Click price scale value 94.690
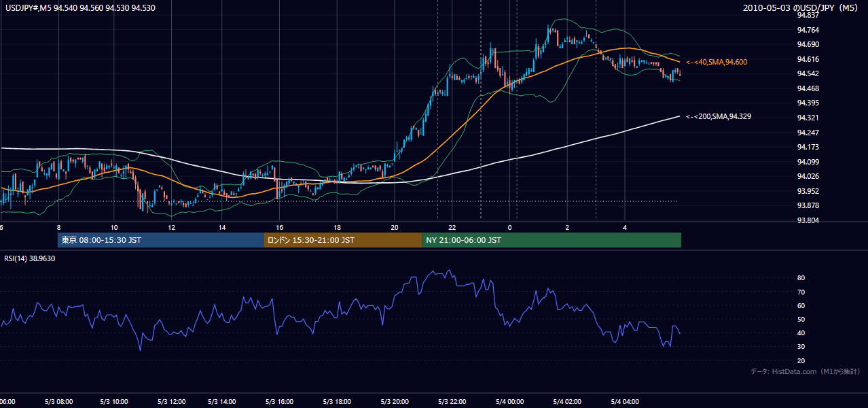The image size is (868, 408). coord(808,44)
